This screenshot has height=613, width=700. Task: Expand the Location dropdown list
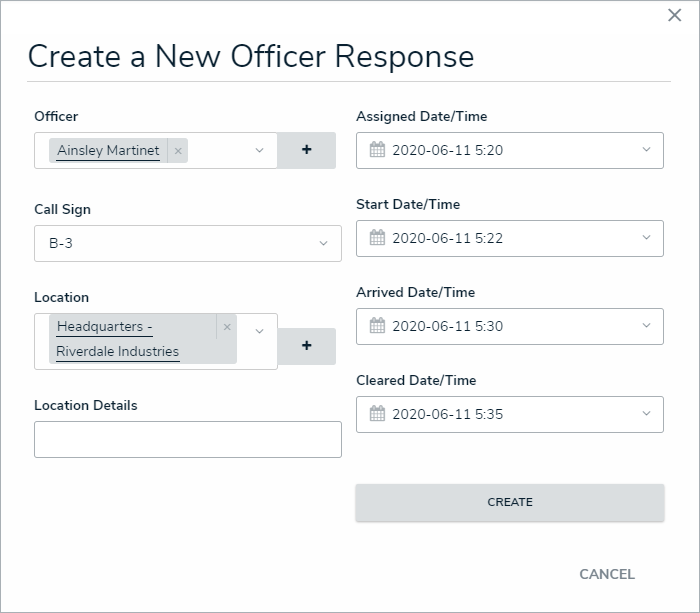[x=259, y=331]
